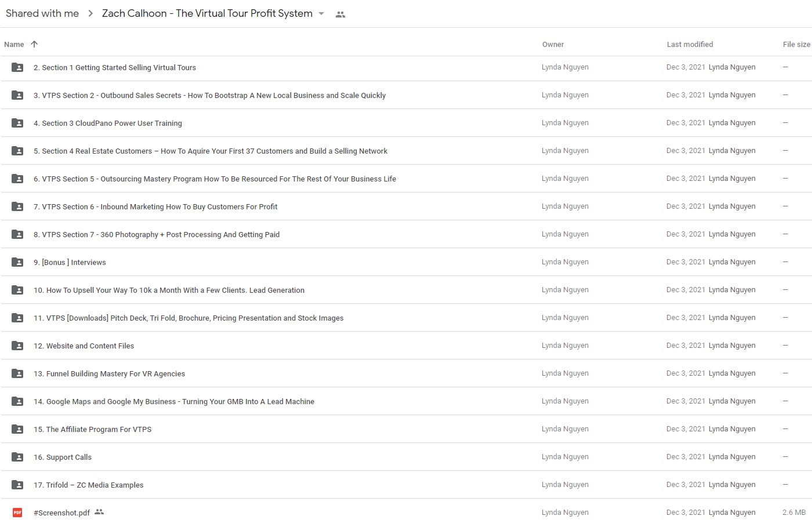Sort by Last modified column header
Viewport: 812px width, 523px height.
tap(690, 44)
